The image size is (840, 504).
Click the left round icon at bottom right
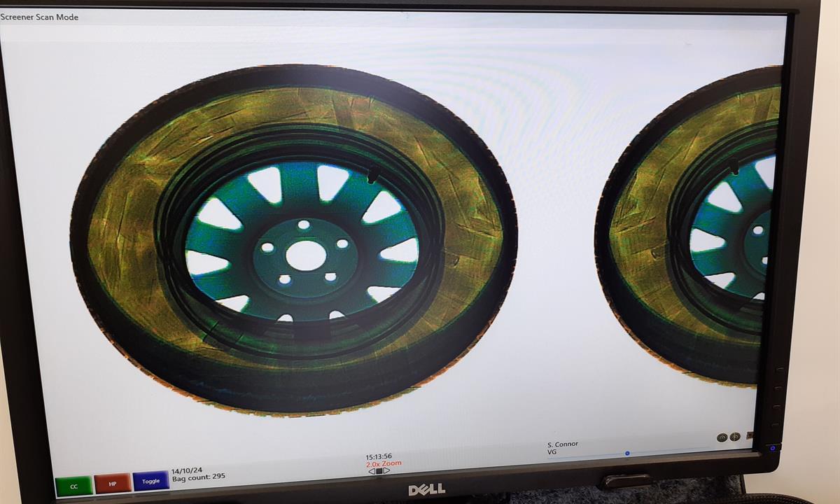(x=722, y=437)
